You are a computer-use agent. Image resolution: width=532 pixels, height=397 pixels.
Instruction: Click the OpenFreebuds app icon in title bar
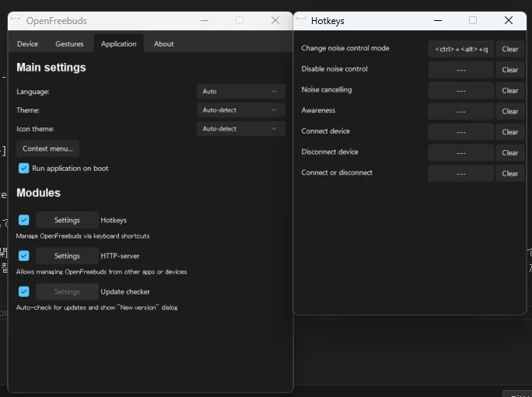(x=16, y=21)
